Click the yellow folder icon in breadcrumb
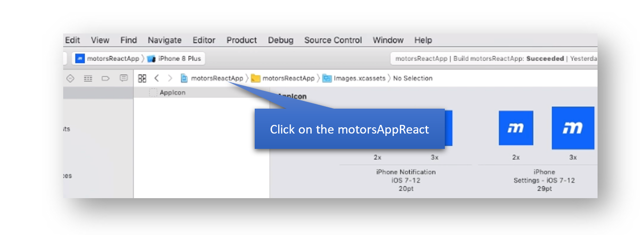 [x=256, y=78]
